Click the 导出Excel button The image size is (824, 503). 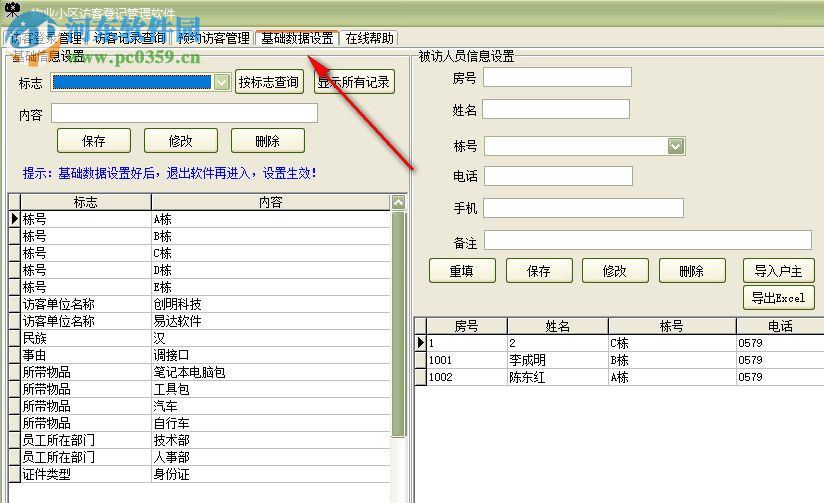(778, 298)
